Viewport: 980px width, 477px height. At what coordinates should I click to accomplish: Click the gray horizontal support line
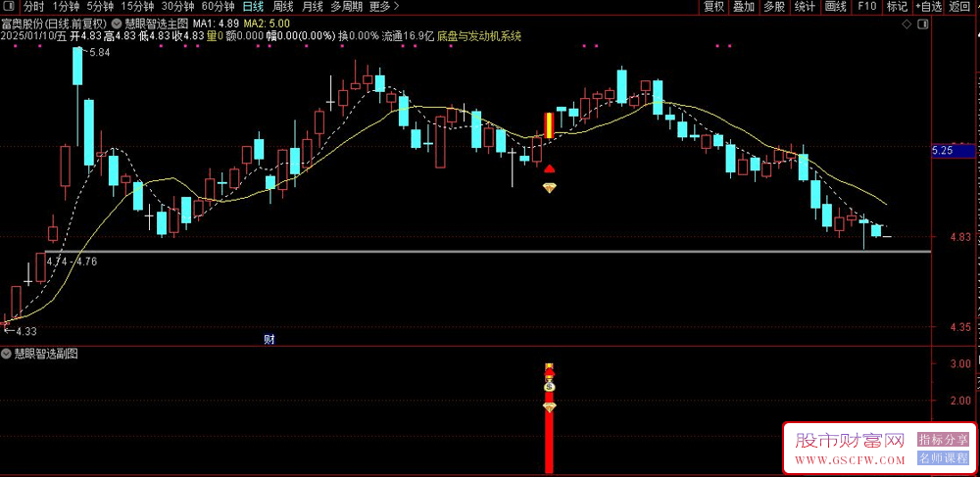(487, 252)
